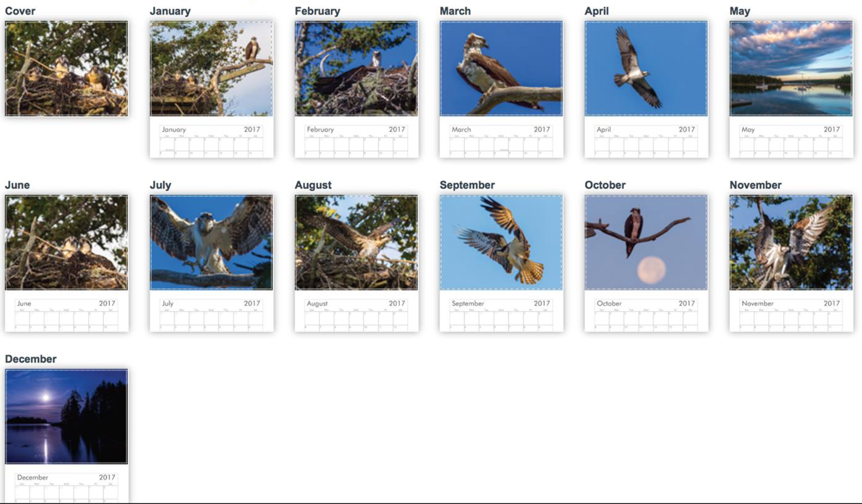
Task: Click the January 2017 calendar grid
Action: coord(211,140)
